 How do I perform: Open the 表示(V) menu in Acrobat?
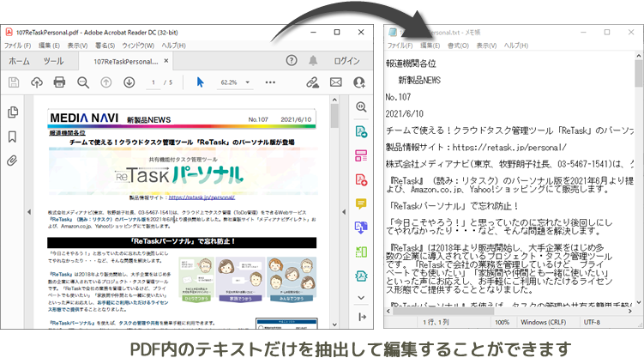coord(78,46)
